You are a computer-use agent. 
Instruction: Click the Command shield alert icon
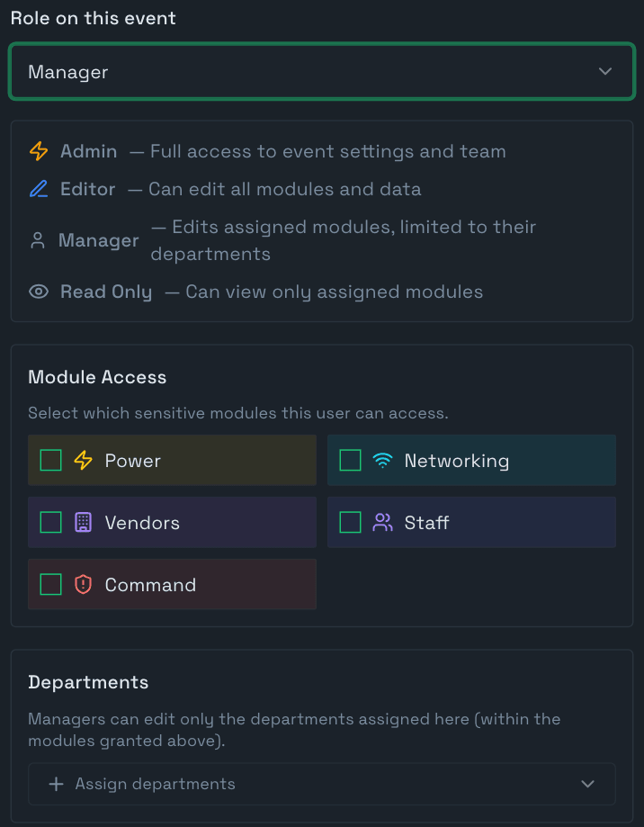(84, 584)
